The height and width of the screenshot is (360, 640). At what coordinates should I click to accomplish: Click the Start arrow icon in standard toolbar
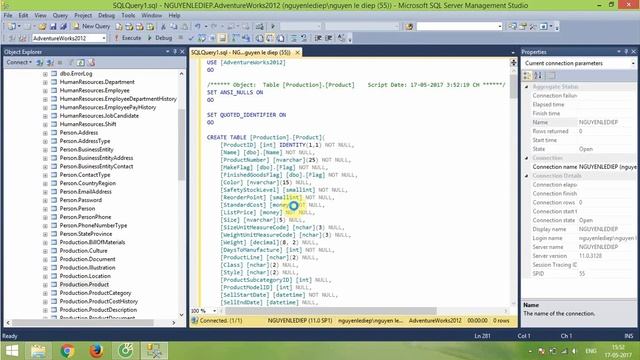click(273, 26)
